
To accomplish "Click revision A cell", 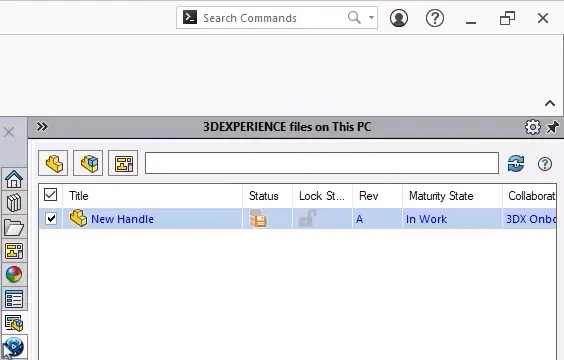I will coord(377,219).
